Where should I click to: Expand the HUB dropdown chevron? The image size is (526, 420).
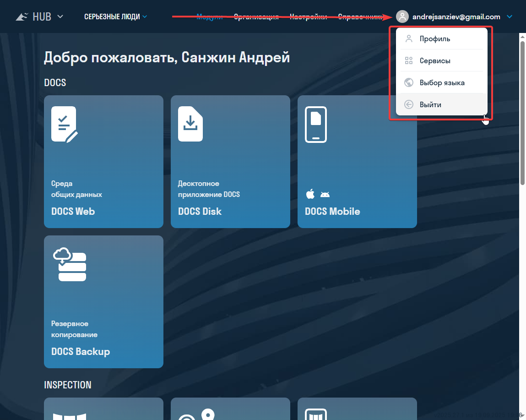(x=60, y=17)
